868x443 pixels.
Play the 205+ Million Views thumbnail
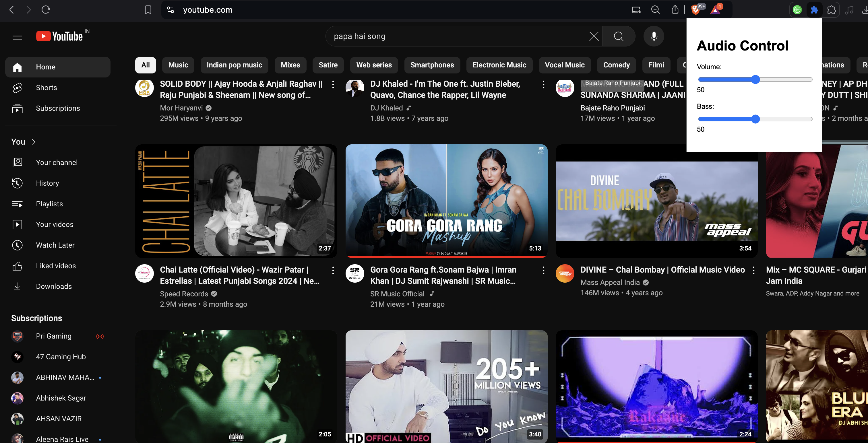[446, 386]
